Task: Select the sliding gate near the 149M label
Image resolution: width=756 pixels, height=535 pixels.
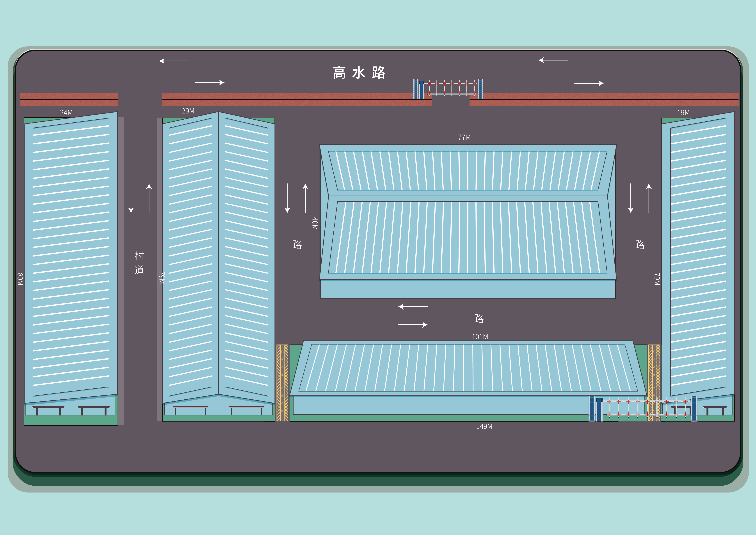Action: click(x=643, y=409)
